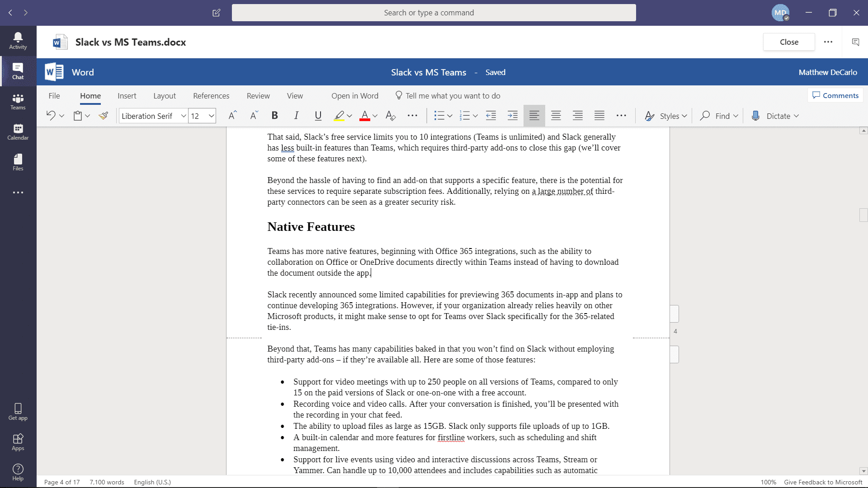Screen dimensions: 868x488
Task: Open Files in the sidebar
Action: (x=18, y=162)
